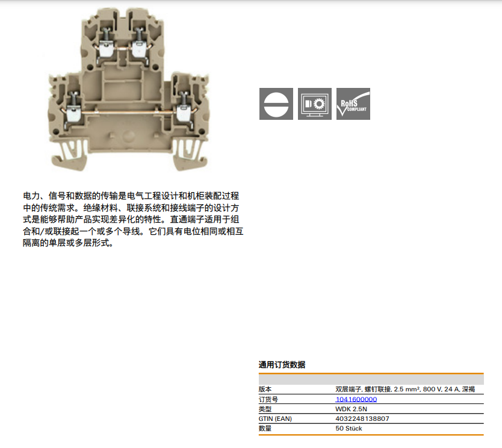
Task: Click the 通用订货数据 section heading
Action: pos(282,365)
